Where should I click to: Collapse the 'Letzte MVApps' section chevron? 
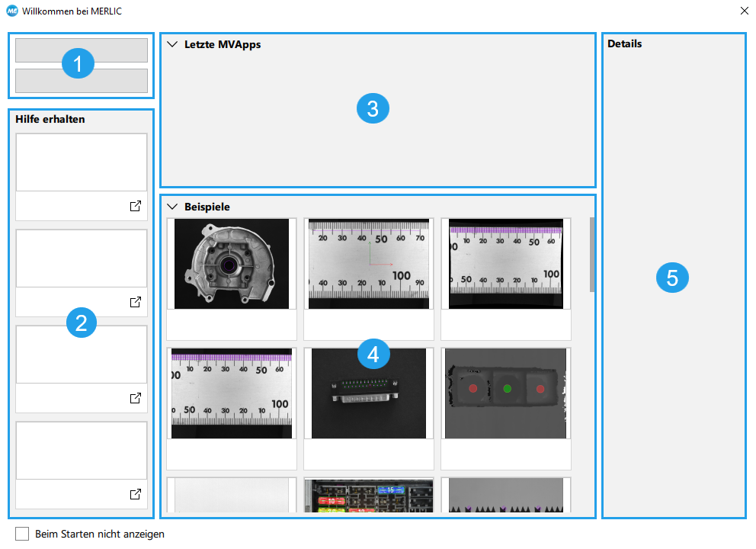point(172,44)
